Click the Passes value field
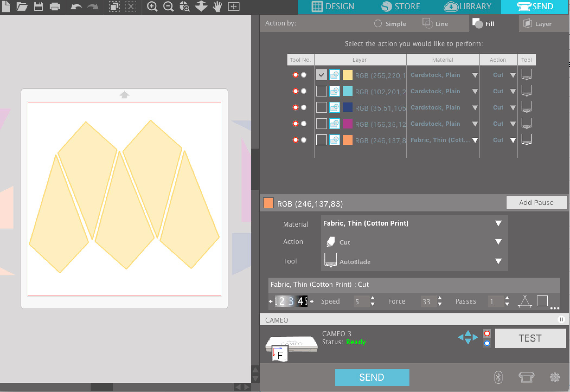570x392 pixels. coord(495,301)
